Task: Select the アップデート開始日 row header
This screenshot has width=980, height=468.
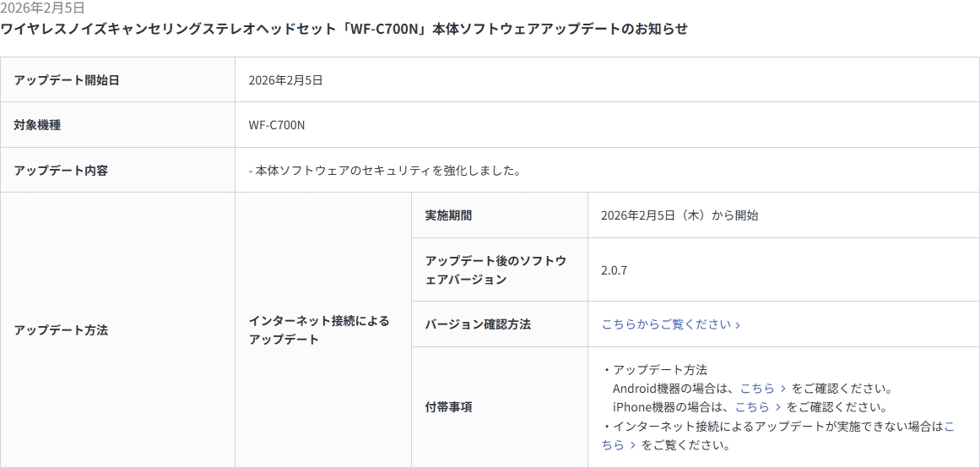Action: [67, 80]
